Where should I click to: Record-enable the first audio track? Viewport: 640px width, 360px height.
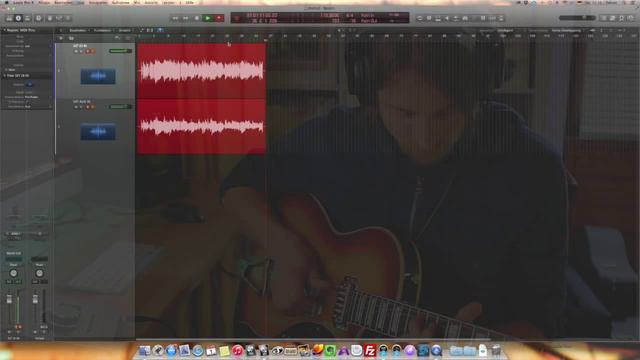tap(87, 51)
